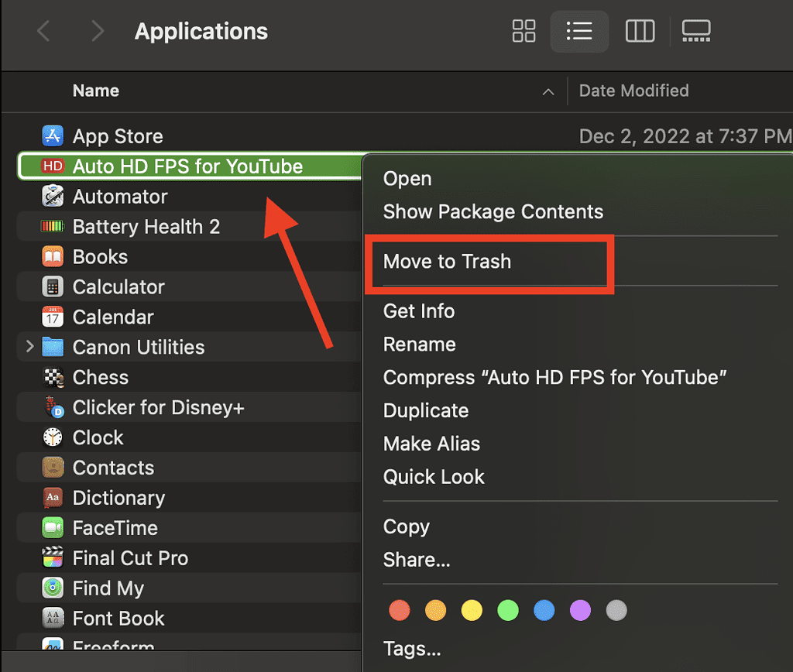The image size is (793, 672).
Task: Choose Move to Trash from the menu
Action: pos(447,261)
